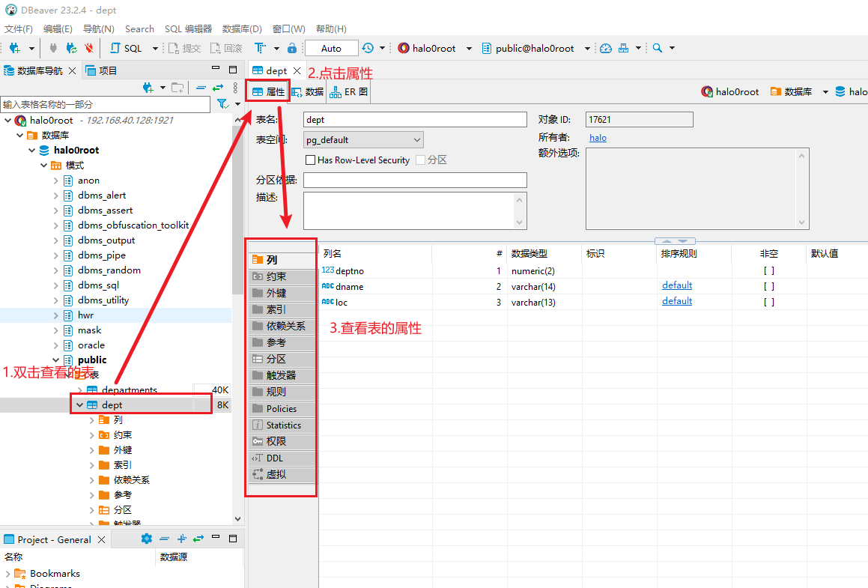Open the 数据库(D) menu
The width and height of the screenshot is (868, 588).
point(242,28)
